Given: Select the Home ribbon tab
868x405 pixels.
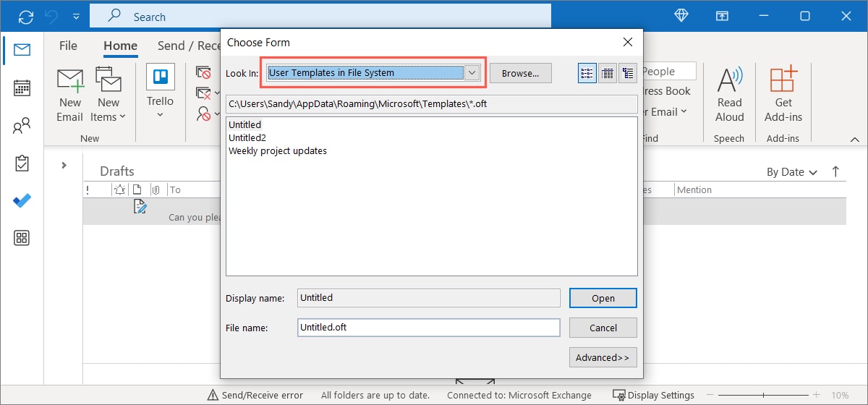Looking at the screenshot, I should coord(120,46).
